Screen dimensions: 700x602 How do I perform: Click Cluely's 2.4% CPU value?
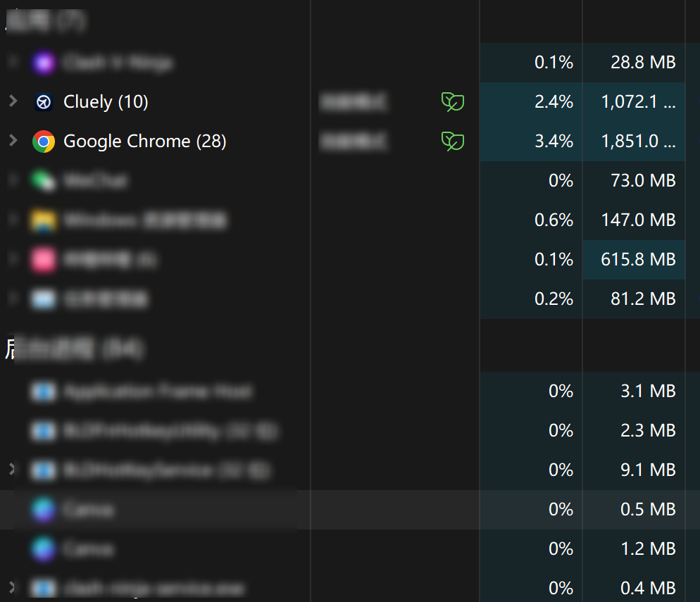click(554, 102)
